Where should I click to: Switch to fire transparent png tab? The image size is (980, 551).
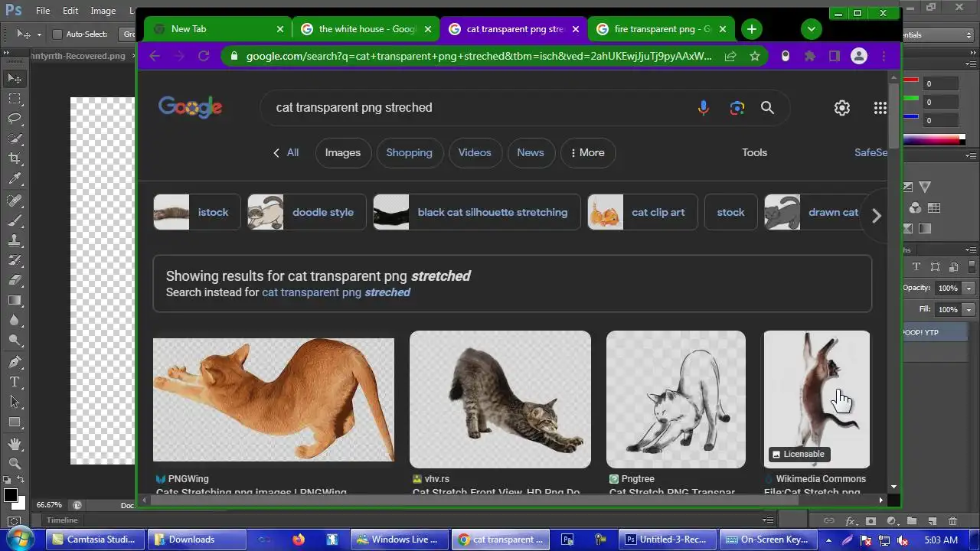tap(660, 29)
